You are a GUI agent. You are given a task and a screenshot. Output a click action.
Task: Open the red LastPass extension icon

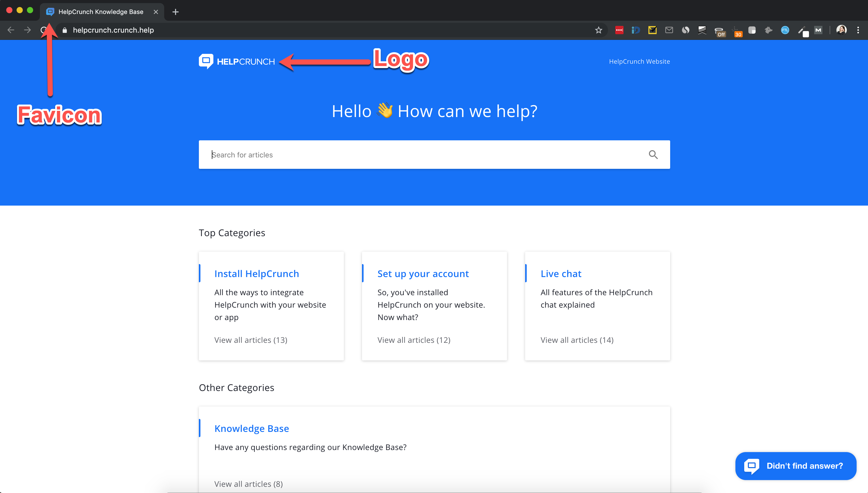coord(619,30)
